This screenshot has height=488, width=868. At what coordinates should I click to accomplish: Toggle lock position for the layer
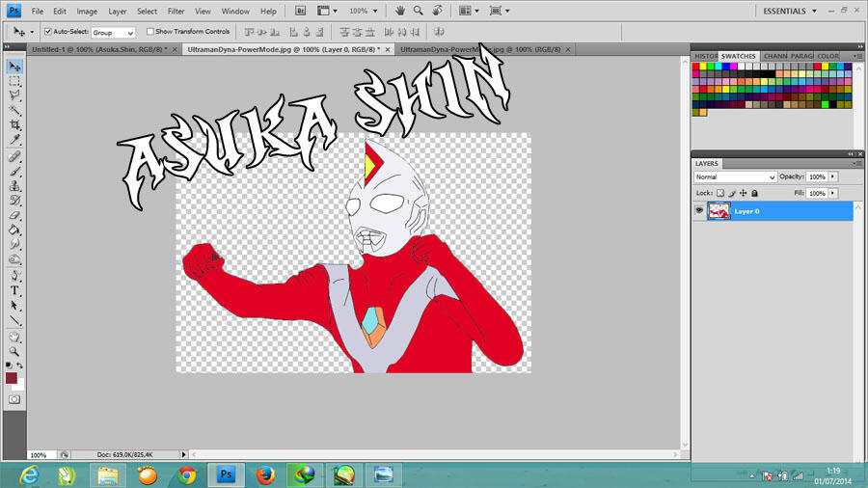coord(743,193)
